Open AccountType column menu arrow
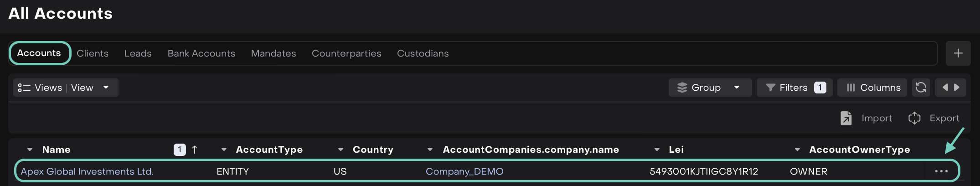980x186 pixels. tap(224, 150)
